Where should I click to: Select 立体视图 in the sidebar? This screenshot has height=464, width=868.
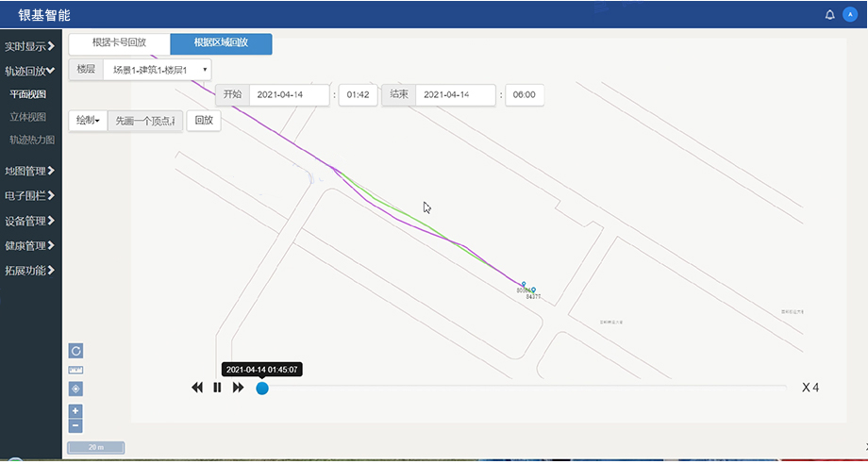[28, 117]
